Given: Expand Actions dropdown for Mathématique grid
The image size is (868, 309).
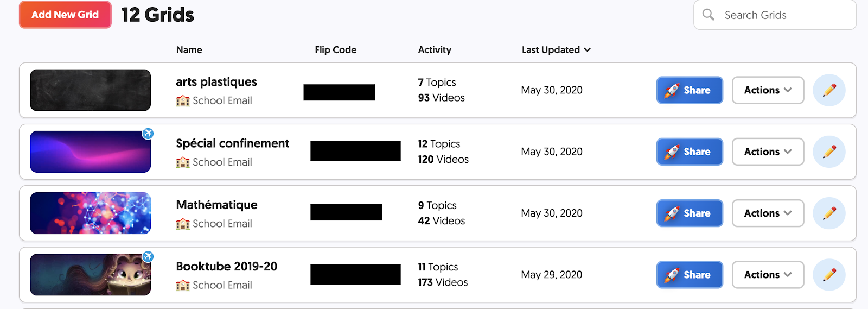Looking at the screenshot, I should tap(768, 213).
